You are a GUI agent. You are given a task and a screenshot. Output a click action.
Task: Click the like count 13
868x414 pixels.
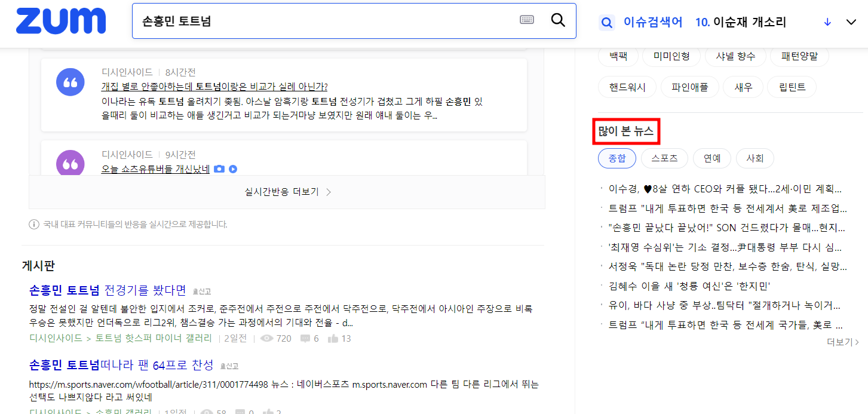[x=339, y=338]
